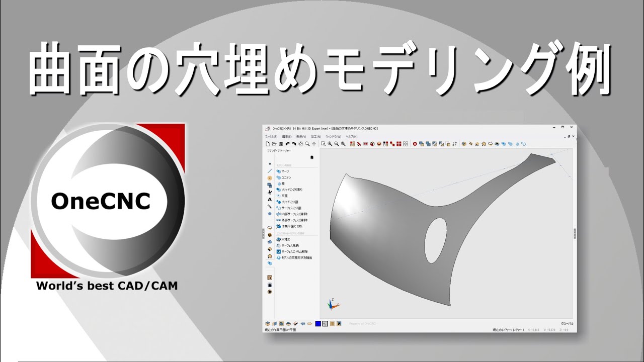Select the point tool in sidebar

point(270,164)
